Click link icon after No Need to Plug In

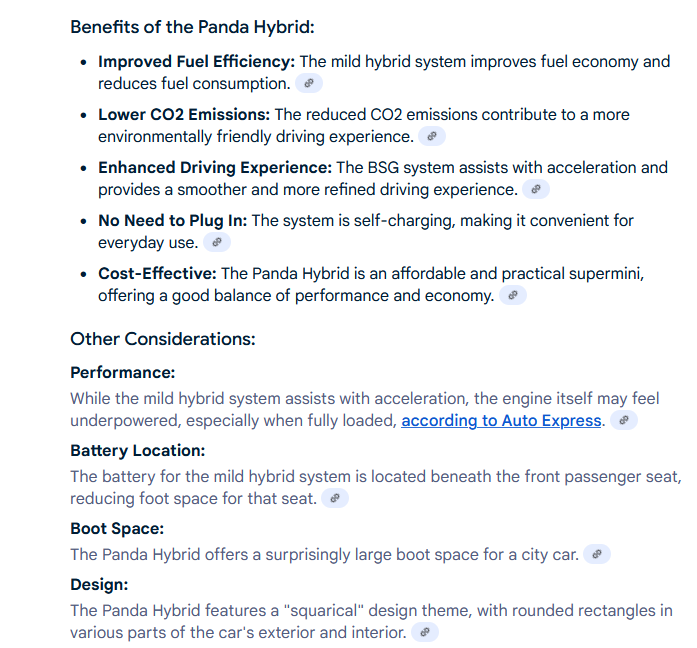(x=216, y=242)
